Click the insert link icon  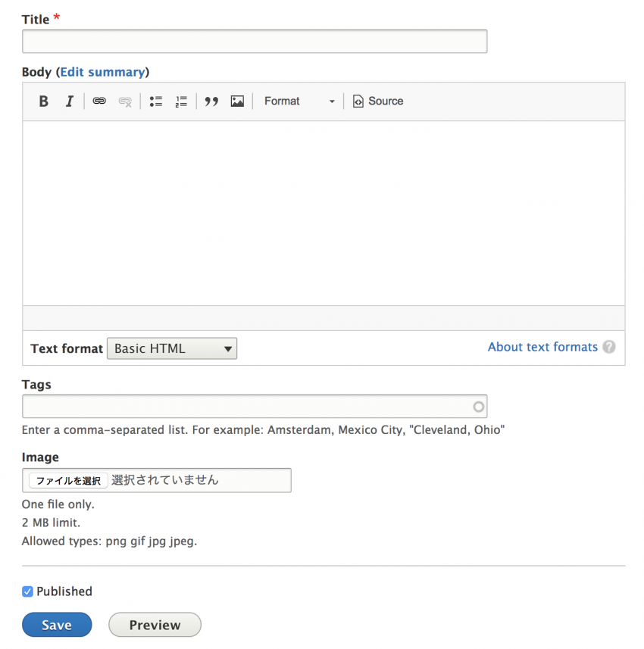(x=99, y=101)
